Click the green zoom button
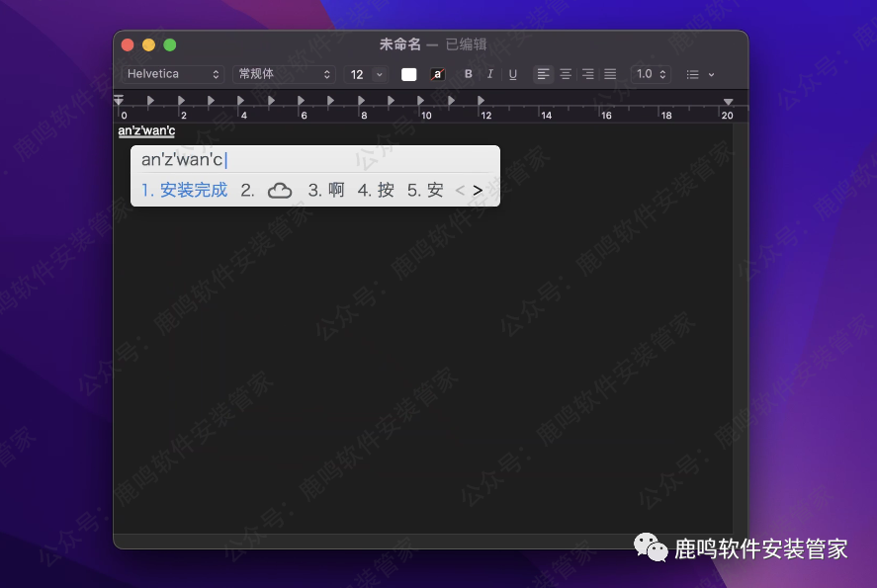The image size is (877, 588). 168,44
